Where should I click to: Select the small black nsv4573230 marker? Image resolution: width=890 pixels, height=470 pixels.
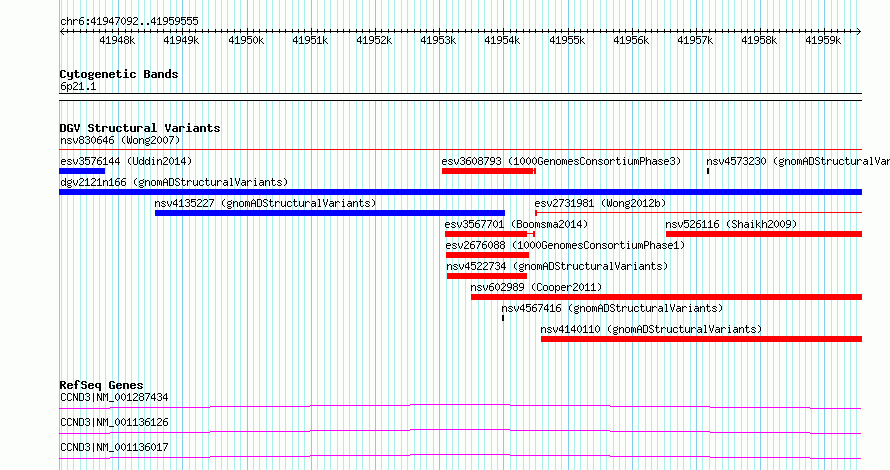coord(708,171)
